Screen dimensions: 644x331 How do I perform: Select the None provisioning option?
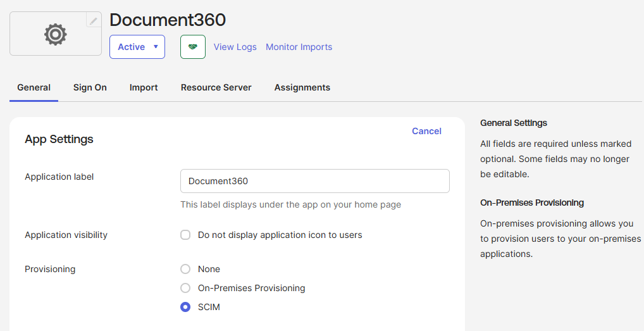[185, 269]
